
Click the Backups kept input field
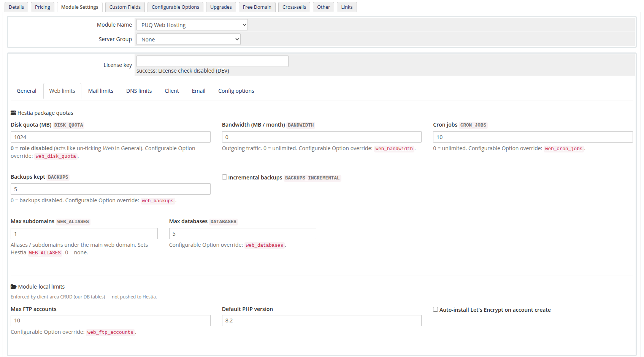tap(111, 189)
